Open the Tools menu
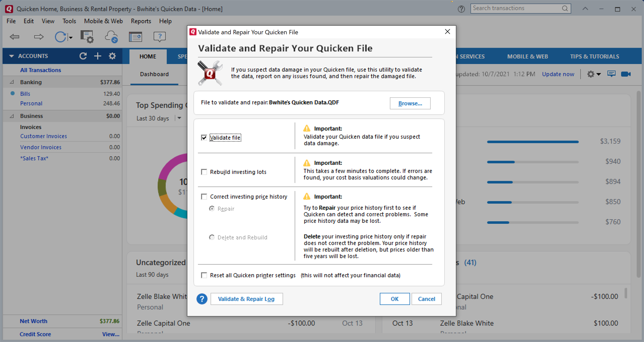Viewport: 644px width, 342px height. (x=69, y=21)
